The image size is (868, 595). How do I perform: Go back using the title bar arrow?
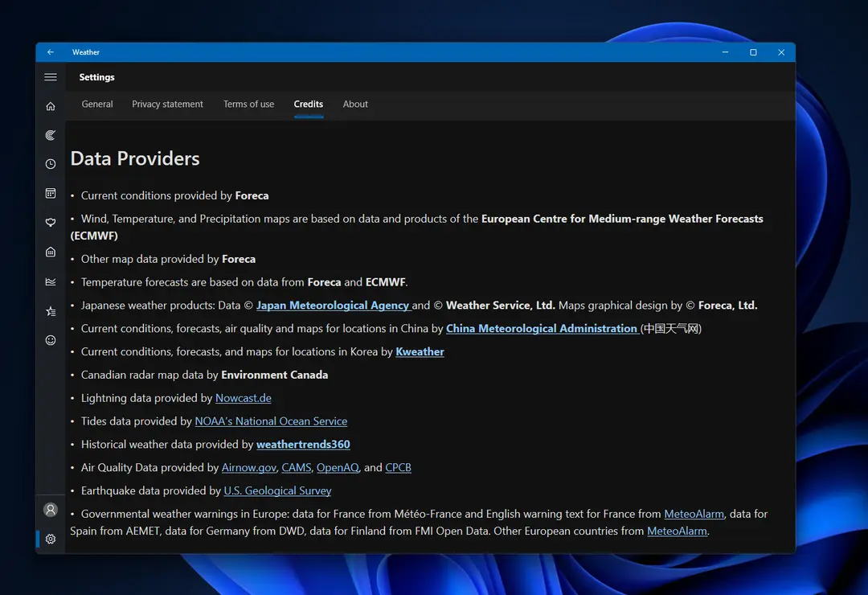tap(51, 52)
